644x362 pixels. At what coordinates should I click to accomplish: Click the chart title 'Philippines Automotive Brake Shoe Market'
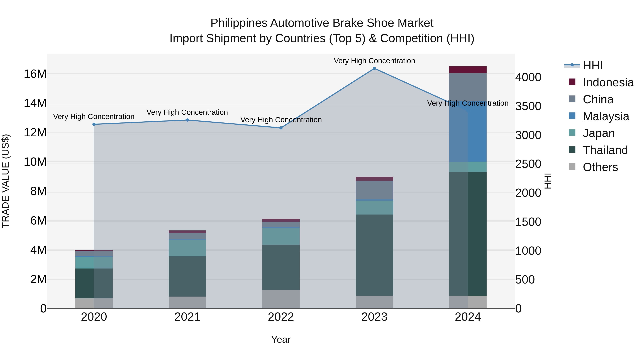322,23
